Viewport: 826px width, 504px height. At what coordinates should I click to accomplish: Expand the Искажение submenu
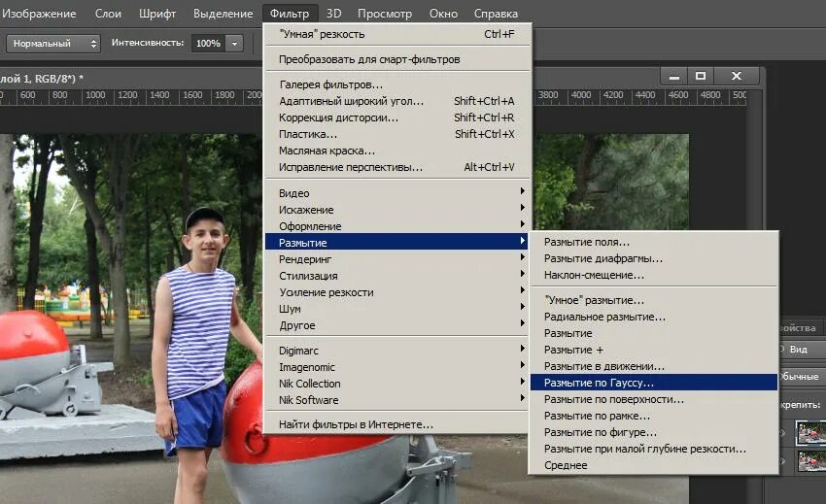tap(397, 210)
